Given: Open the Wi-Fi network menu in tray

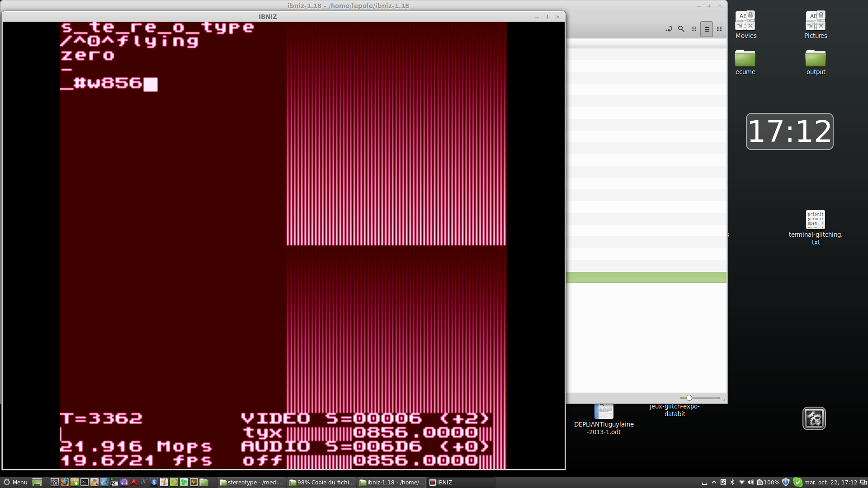Looking at the screenshot, I should (x=741, y=482).
